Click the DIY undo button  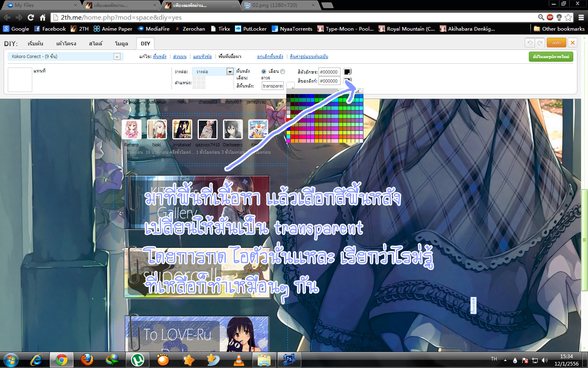coord(530,43)
